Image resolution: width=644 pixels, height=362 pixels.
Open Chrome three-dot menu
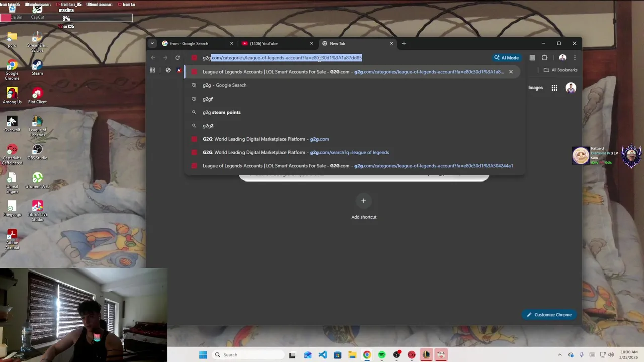575,58
